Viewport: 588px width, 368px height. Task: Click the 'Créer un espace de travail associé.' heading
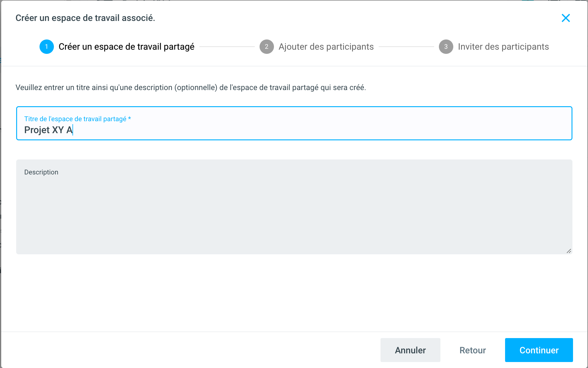[x=85, y=18]
